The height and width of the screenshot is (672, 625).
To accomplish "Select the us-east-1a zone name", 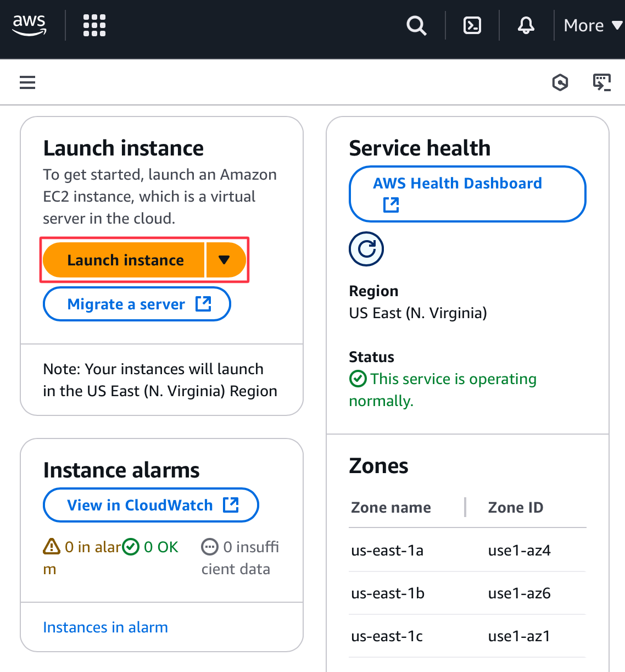I will (x=387, y=550).
